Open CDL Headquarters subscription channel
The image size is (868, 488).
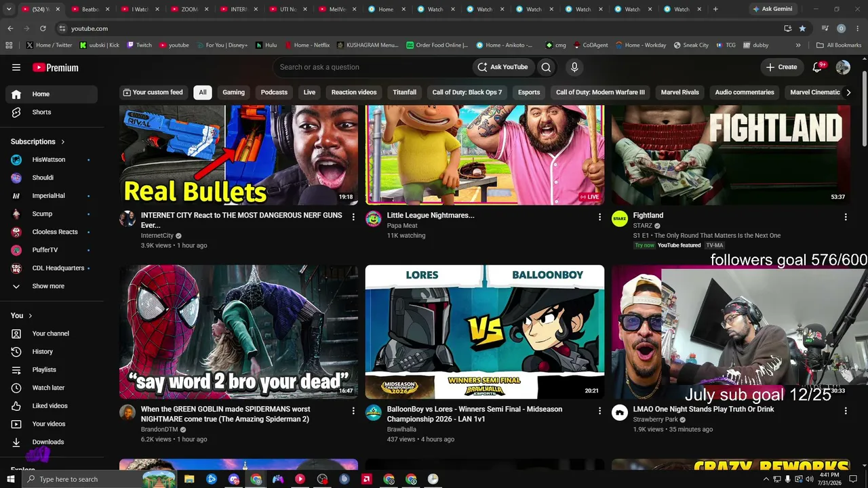(x=52, y=268)
